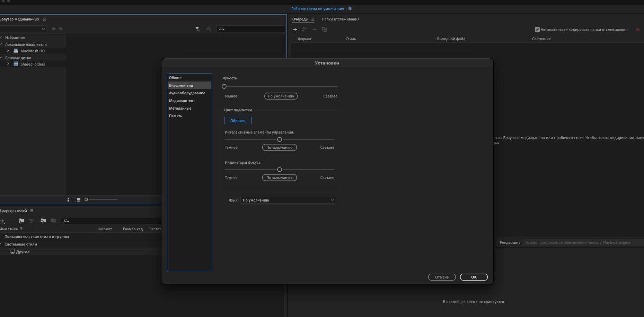Open the Браузер стилей panel menu icon
644x317 pixels.
point(32,211)
